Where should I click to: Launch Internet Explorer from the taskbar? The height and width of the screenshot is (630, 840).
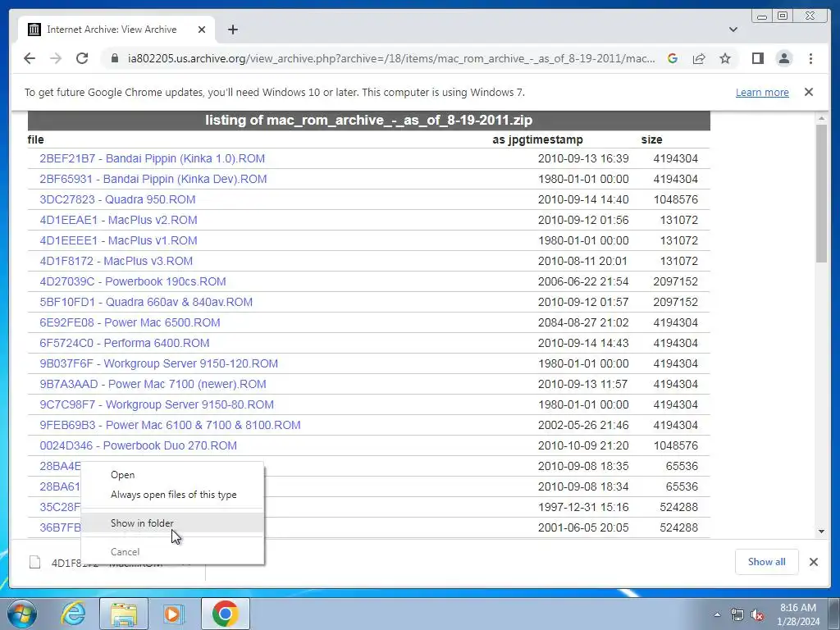pos(73,614)
